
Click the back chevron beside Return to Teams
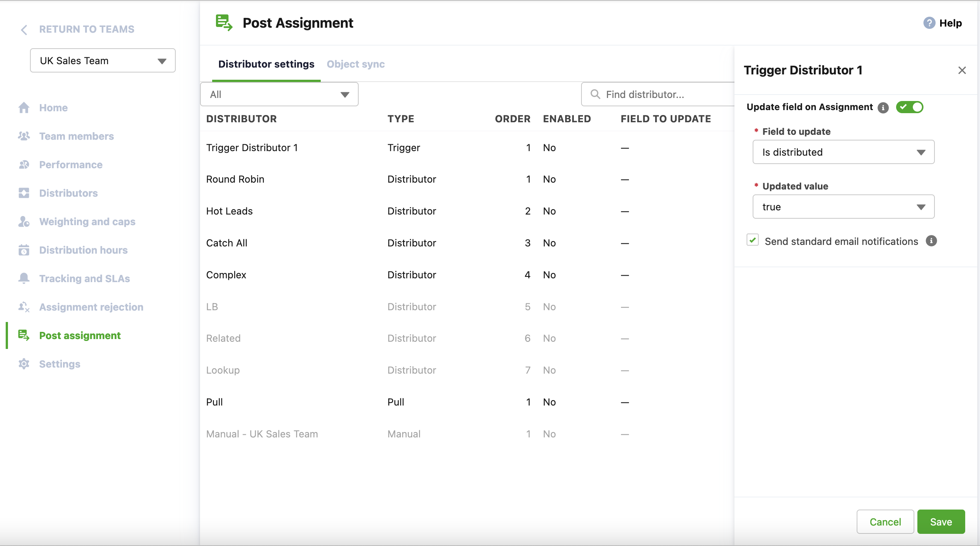pyautogui.click(x=24, y=29)
